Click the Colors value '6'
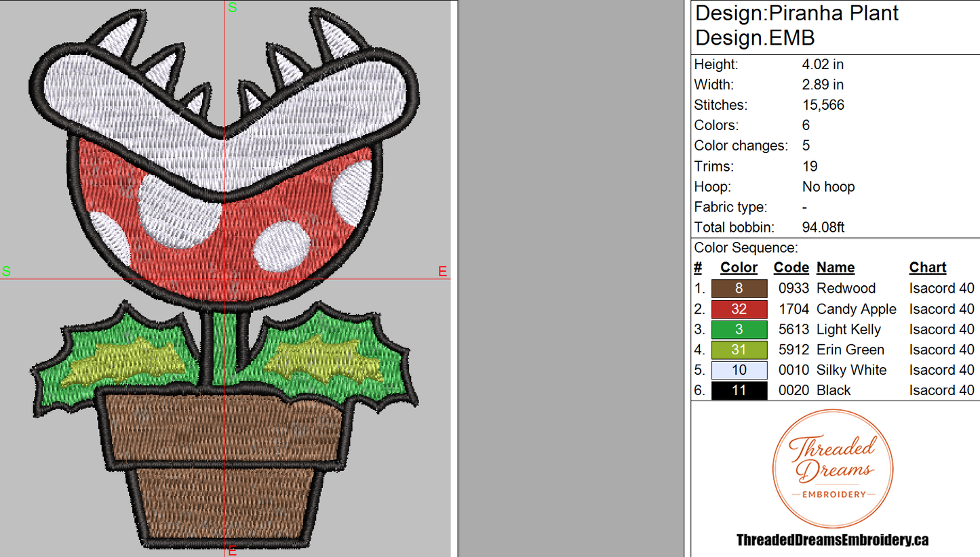This screenshot has height=557, width=980. (x=806, y=125)
